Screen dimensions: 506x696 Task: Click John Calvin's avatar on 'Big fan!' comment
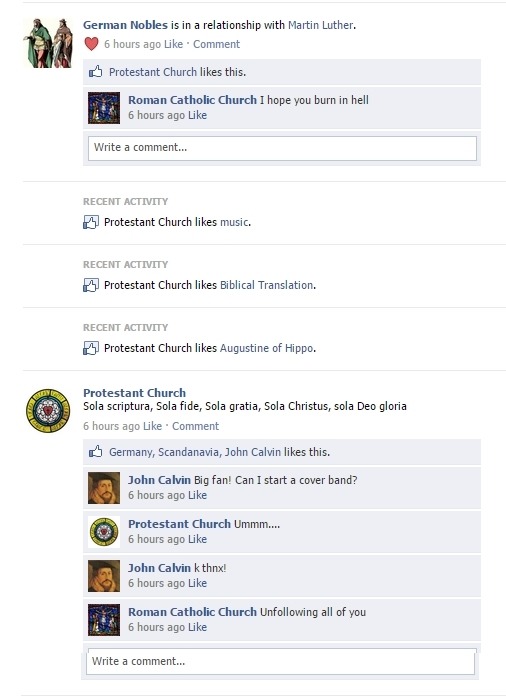pyautogui.click(x=104, y=488)
